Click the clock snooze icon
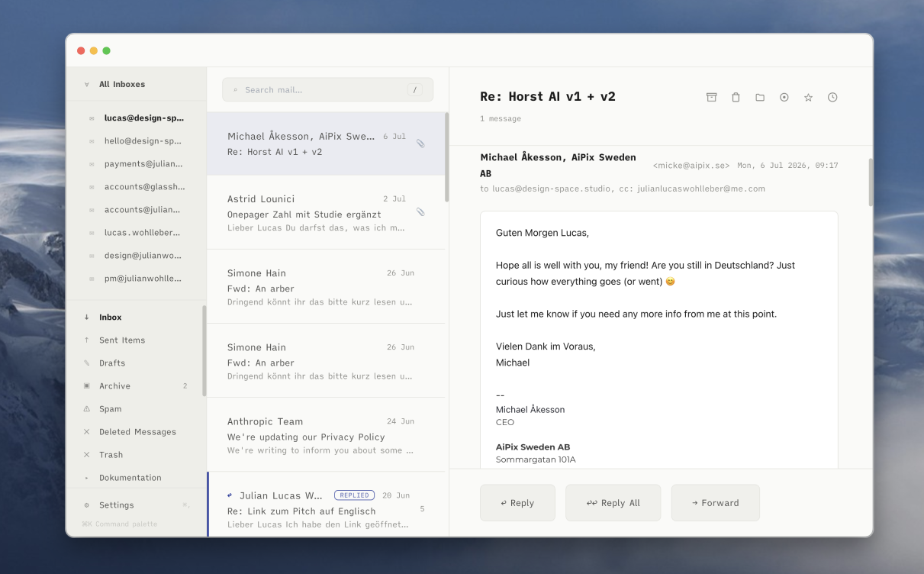The width and height of the screenshot is (924, 574). pos(832,97)
